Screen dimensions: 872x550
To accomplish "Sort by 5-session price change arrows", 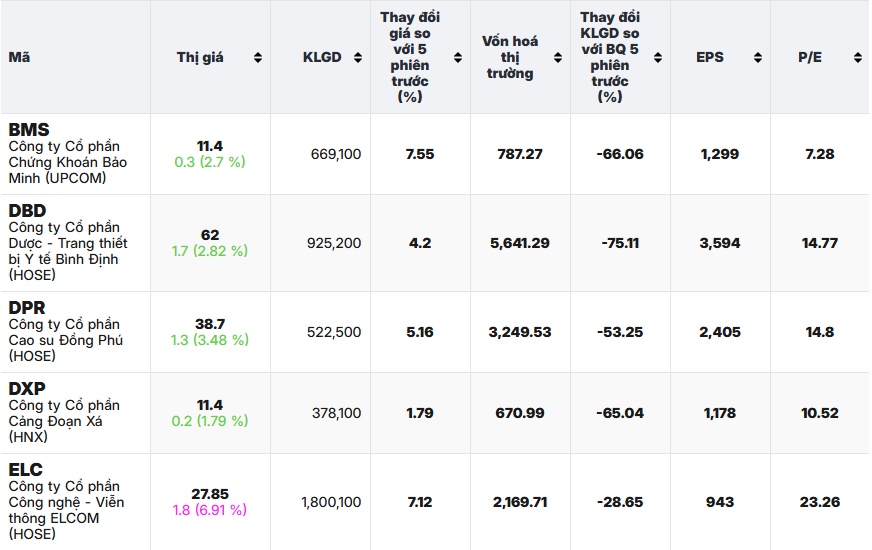I will [x=457, y=58].
